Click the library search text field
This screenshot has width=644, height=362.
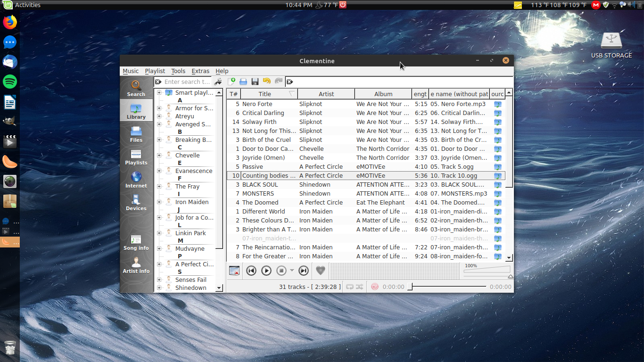[187, 82]
